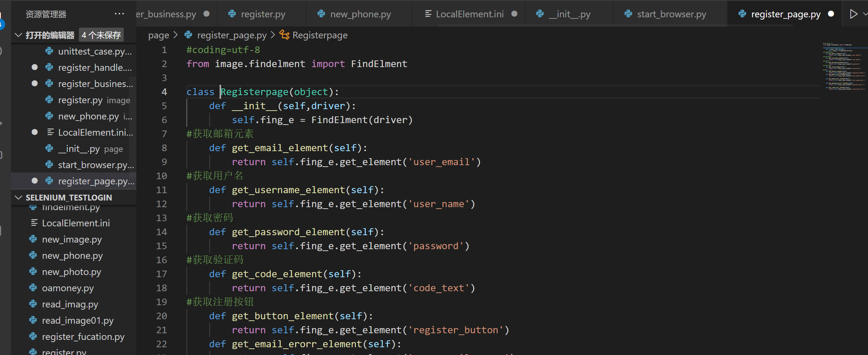Click the Registerpage class breadcrumb
Screen dimensions: 868x355
(320, 35)
